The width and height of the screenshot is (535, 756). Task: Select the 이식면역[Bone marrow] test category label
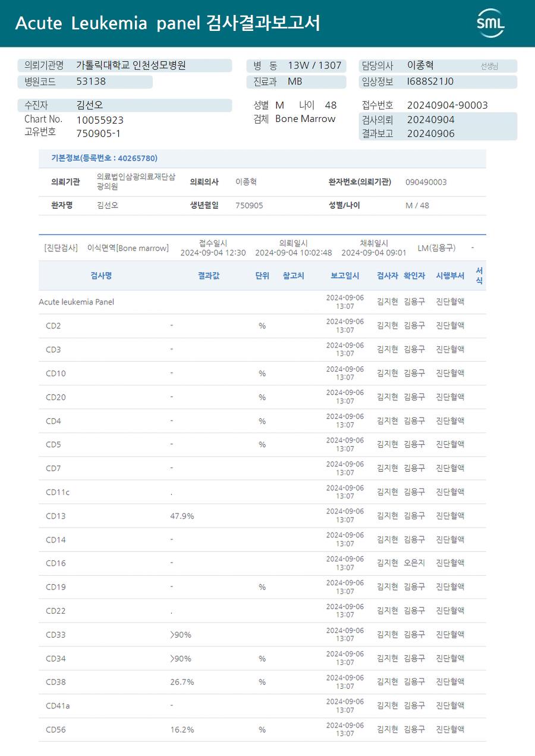128,248
